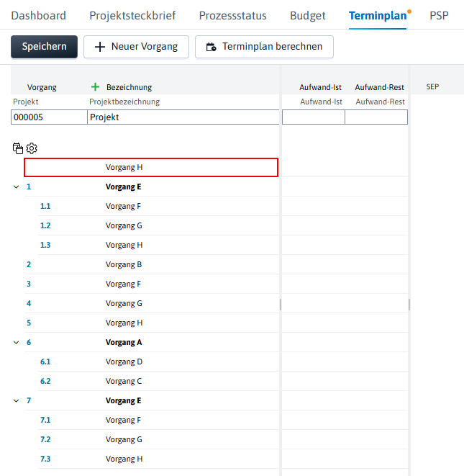Go to the Prozessstatus tab
Image resolution: width=464 pixels, height=476 pixels.
tap(232, 15)
